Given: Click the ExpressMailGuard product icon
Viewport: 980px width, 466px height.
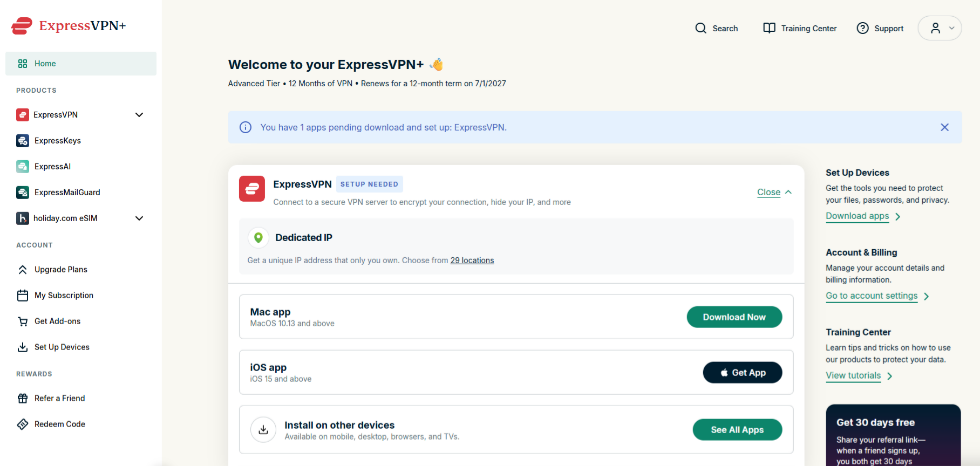Looking at the screenshot, I should pyautogui.click(x=23, y=193).
